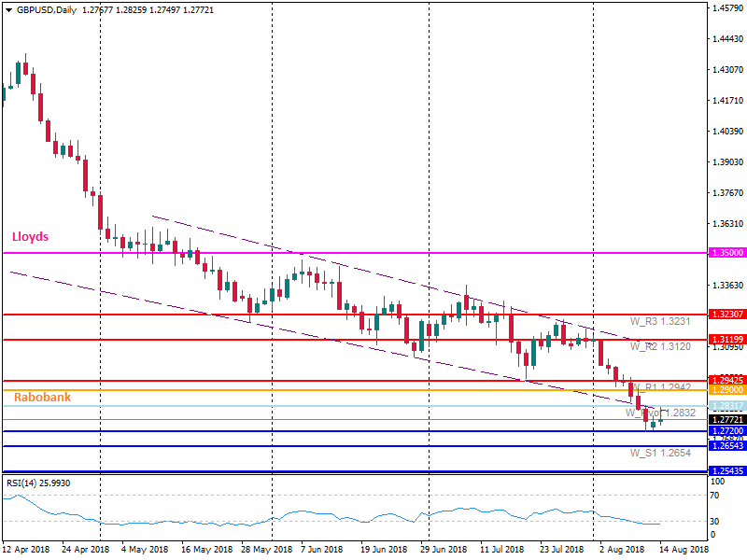747x560 pixels.
Task: Click the W_R2 1.3120 label
Action: click(660, 346)
